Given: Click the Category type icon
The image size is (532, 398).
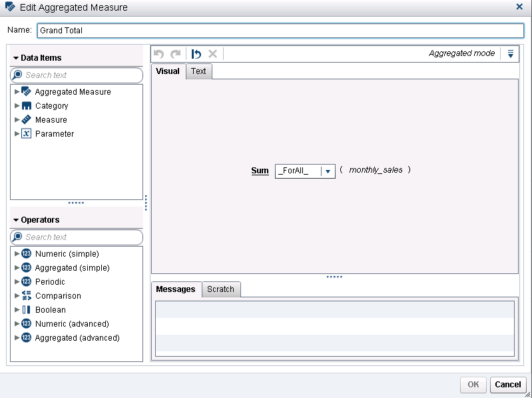Looking at the screenshot, I should [x=26, y=105].
